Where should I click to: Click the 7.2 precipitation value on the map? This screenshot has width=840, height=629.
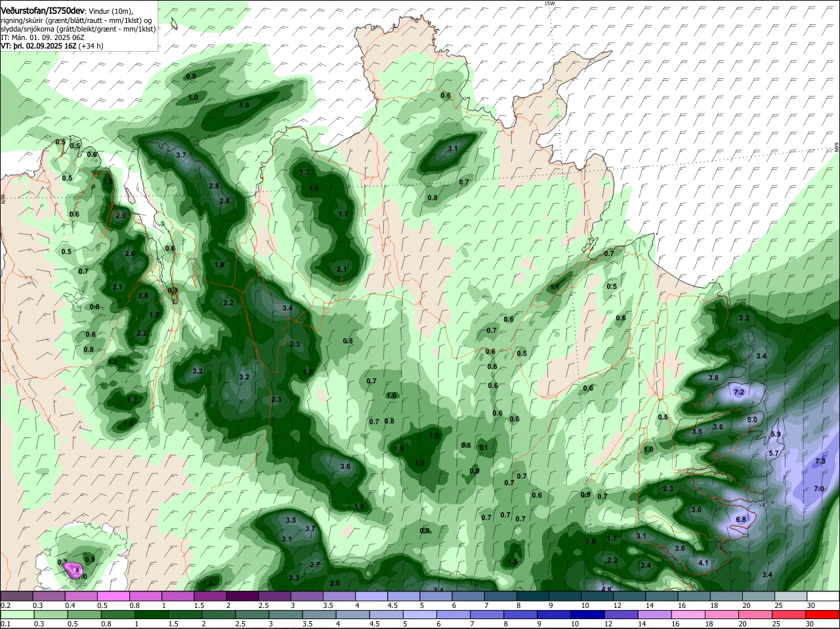(738, 392)
